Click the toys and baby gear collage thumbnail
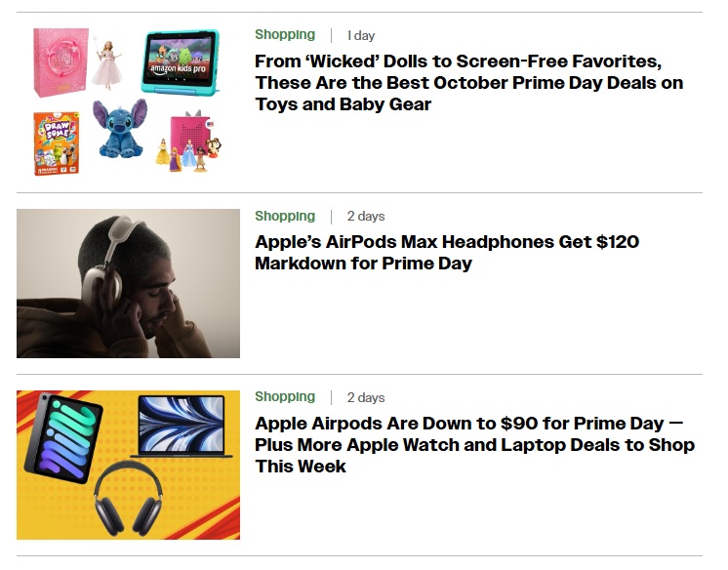 pos(128,102)
